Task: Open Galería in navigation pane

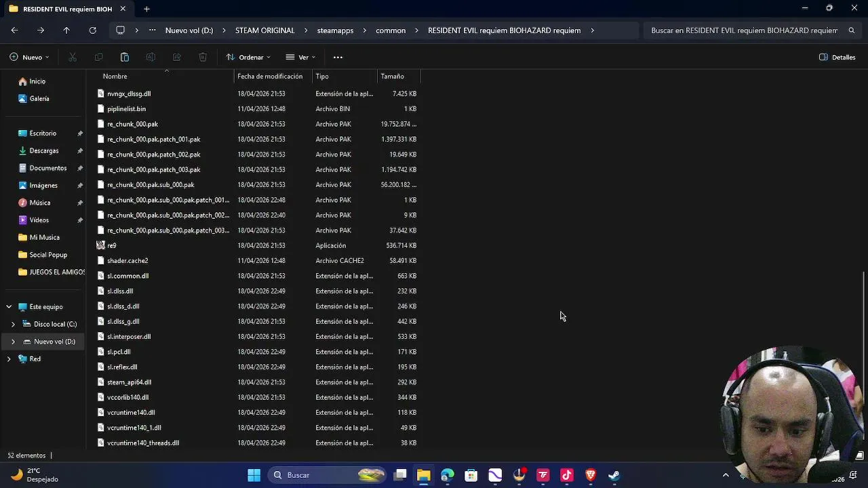Action: (x=39, y=99)
